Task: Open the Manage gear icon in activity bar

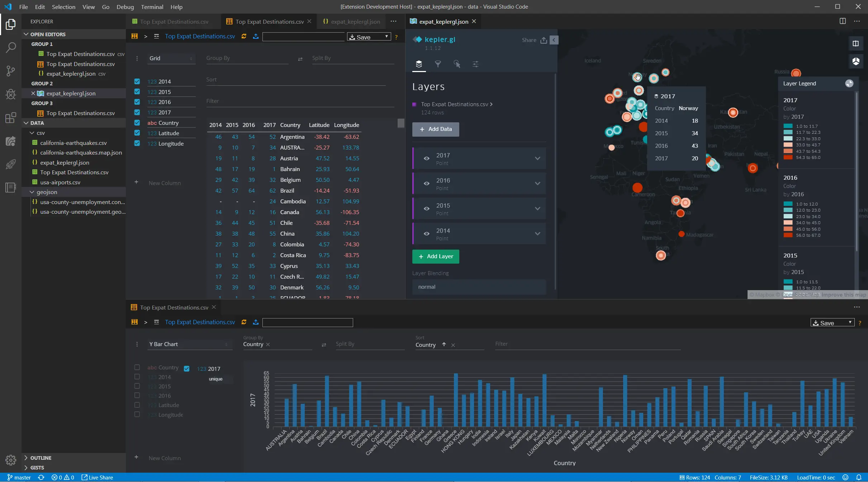Action: (x=11, y=460)
